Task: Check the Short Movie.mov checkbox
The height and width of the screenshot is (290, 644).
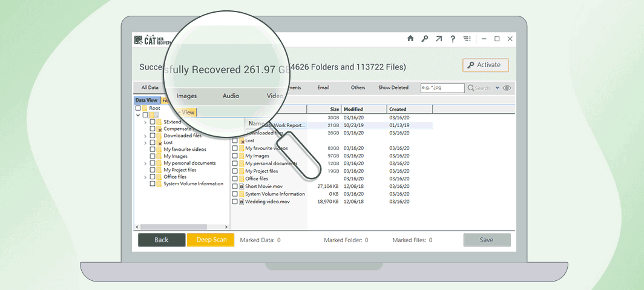Action: (x=235, y=186)
